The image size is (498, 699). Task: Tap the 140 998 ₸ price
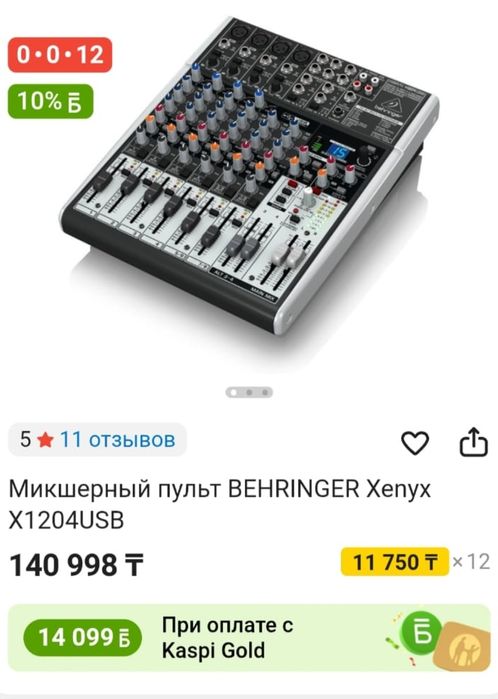77,565
